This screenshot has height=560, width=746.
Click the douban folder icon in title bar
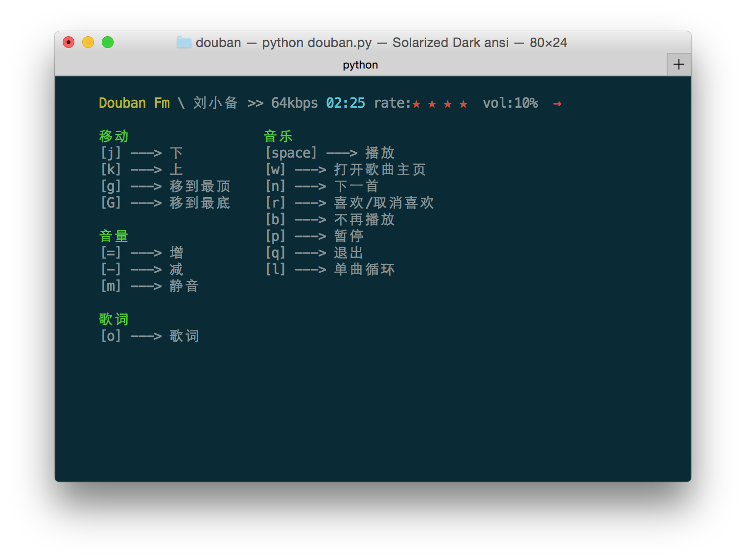click(x=184, y=43)
